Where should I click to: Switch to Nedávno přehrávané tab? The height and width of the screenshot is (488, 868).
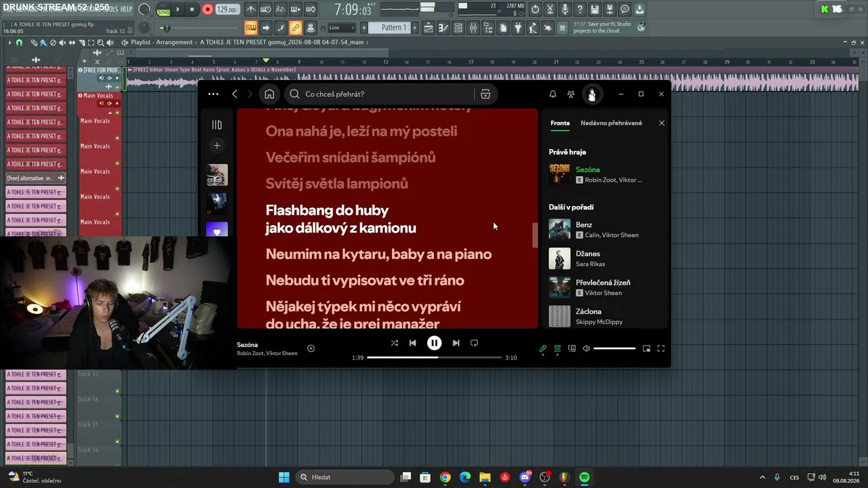pyautogui.click(x=611, y=123)
